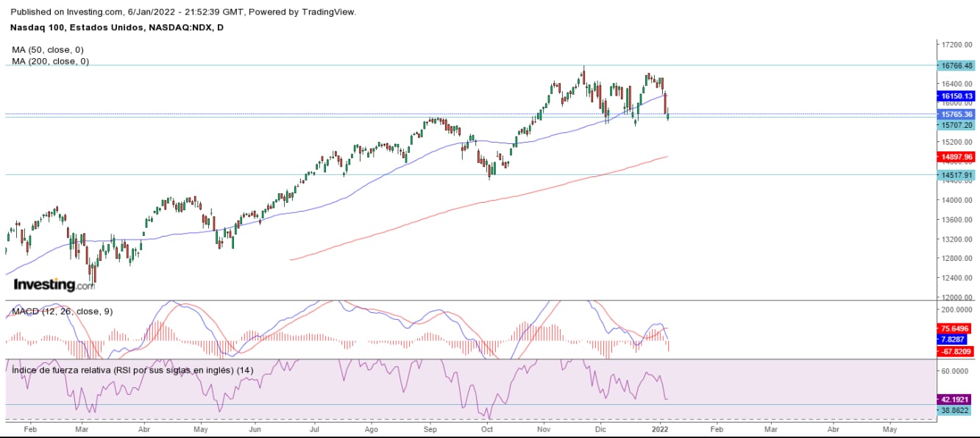Screen dimensions: 980x438
Task: Click the red 14897.96 MA 200 price label
Action: [956, 157]
